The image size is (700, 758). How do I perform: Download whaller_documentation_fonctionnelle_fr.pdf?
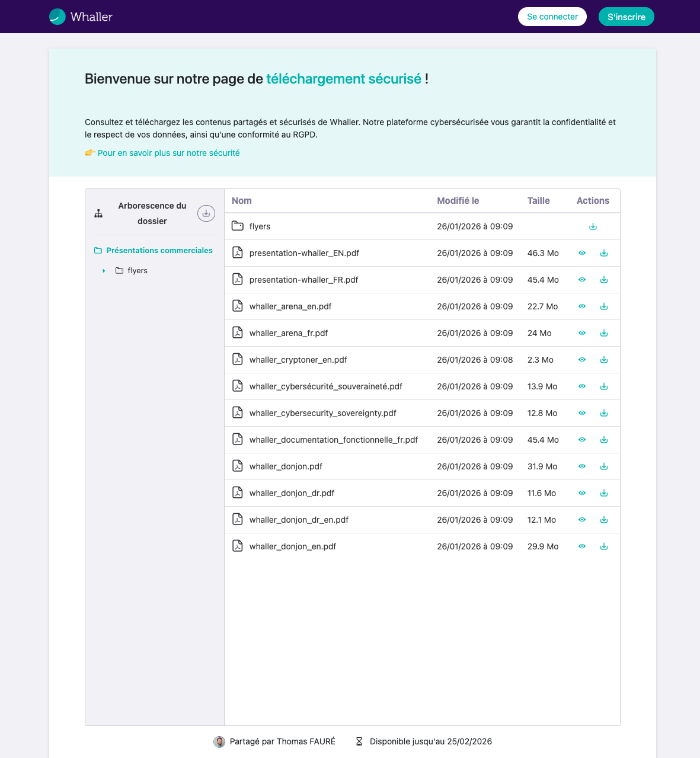[x=604, y=440]
